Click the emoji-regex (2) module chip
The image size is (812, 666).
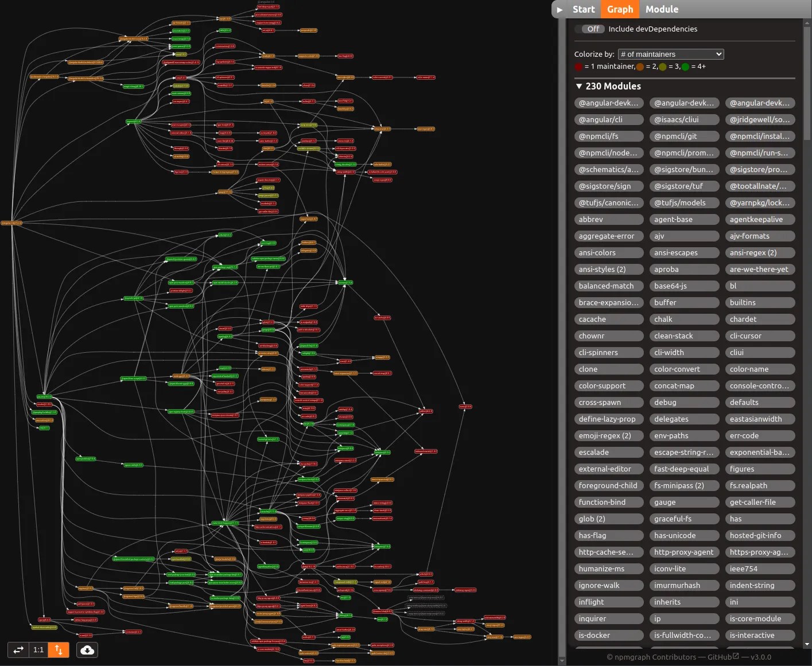tap(609, 435)
